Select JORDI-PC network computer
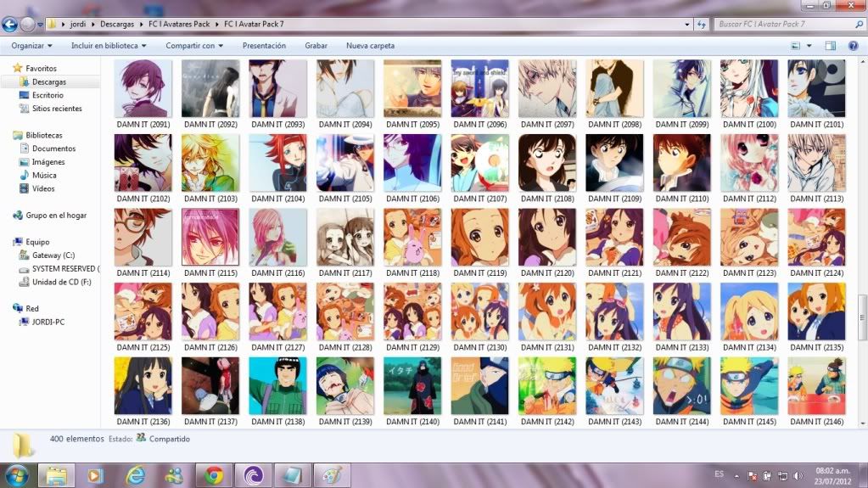 pyautogui.click(x=48, y=322)
